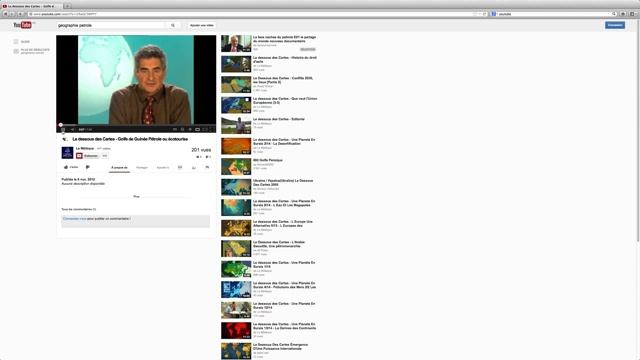Click the flag report icon below the video
This screenshot has width=640, height=360.
(x=207, y=168)
